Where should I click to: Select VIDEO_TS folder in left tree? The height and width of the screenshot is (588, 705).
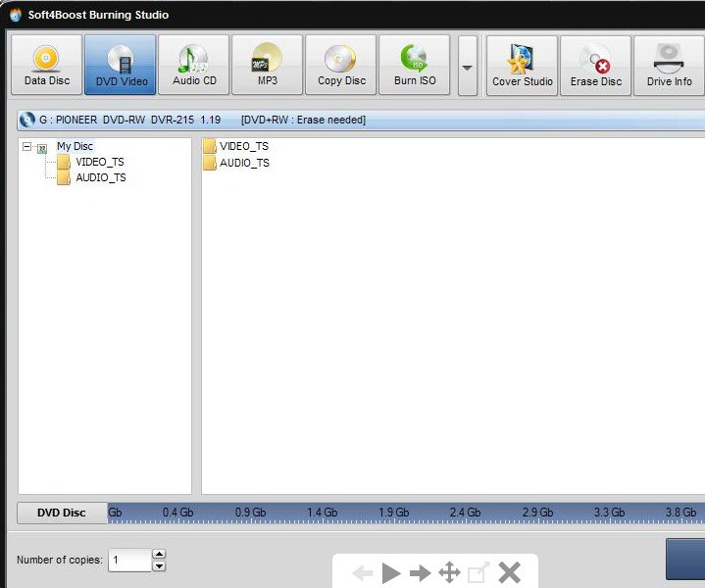point(100,162)
